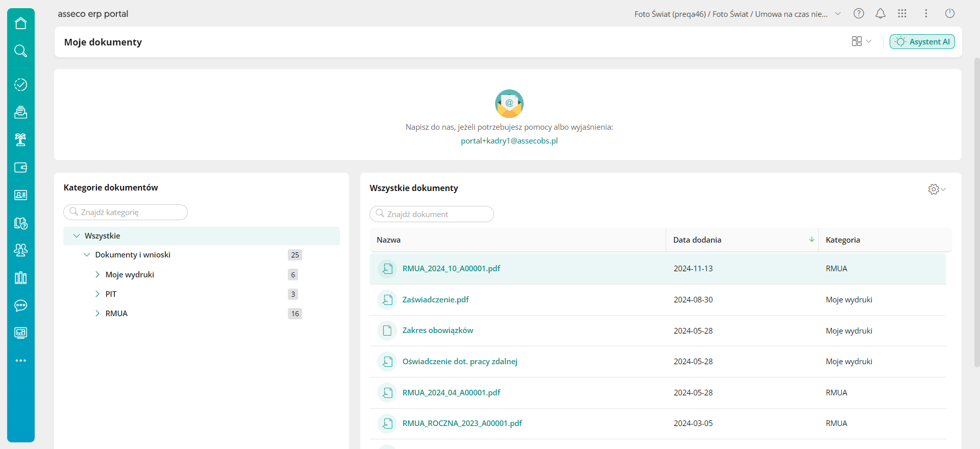Open the sidebar chat bubble icon
980x449 pixels.
pos(21,305)
